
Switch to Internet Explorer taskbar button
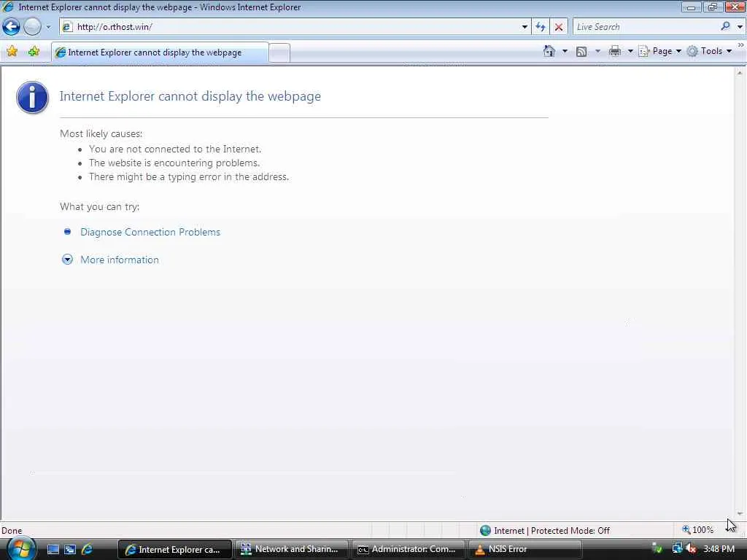(174, 549)
